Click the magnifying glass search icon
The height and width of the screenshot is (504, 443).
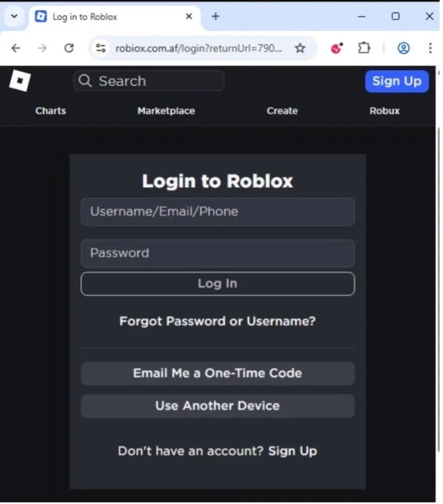point(85,81)
